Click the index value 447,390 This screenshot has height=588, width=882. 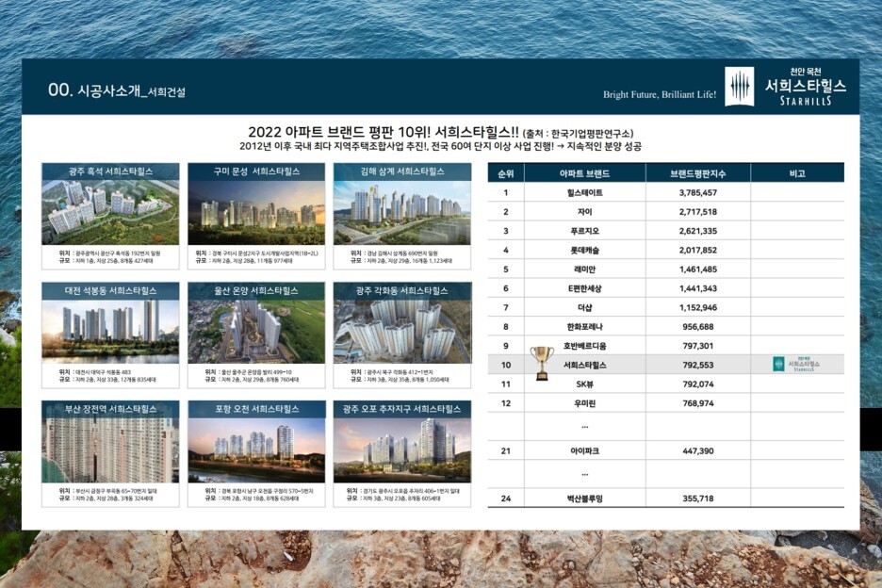tap(697, 450)
